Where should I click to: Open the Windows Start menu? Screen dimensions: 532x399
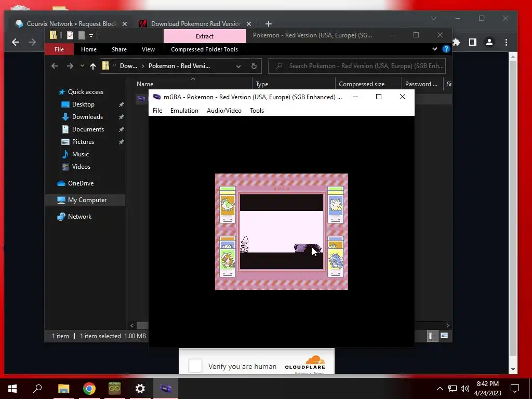pyautogui.click(x=12, y=389)
